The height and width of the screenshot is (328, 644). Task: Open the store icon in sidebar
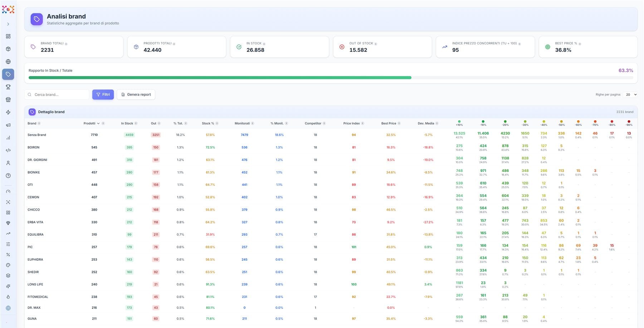pyautogui.click(x=8, y=100)
